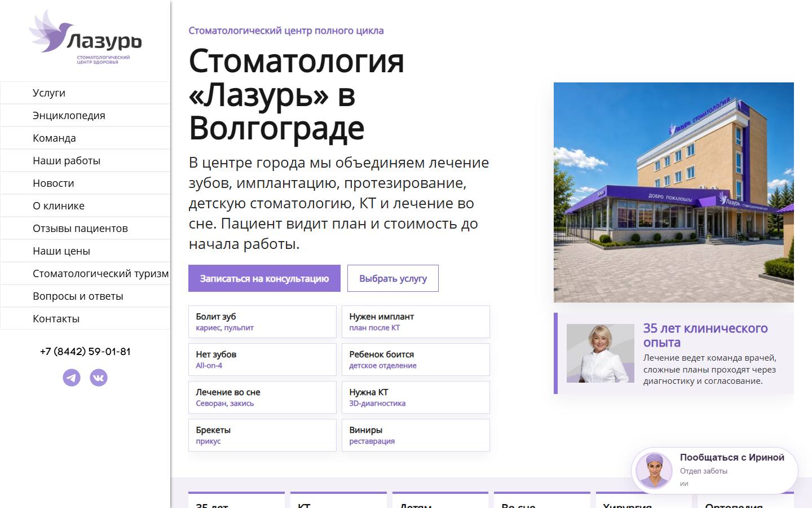Open the Лечение во сне card

tap(262, 397)
